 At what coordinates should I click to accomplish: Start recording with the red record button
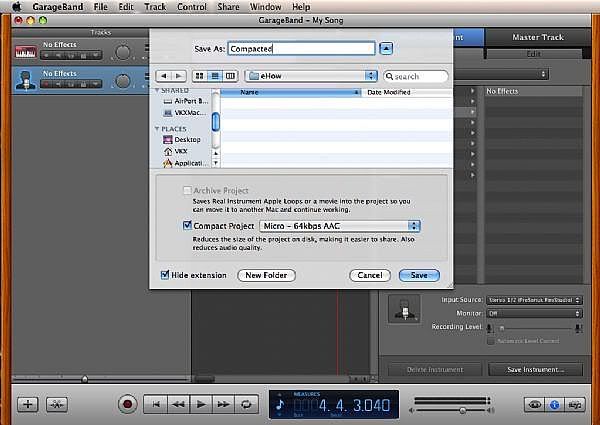(127, 404)
